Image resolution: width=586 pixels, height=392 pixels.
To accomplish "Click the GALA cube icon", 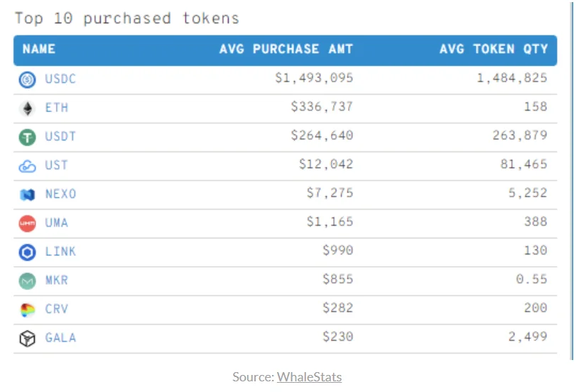I will pos(27,339).
